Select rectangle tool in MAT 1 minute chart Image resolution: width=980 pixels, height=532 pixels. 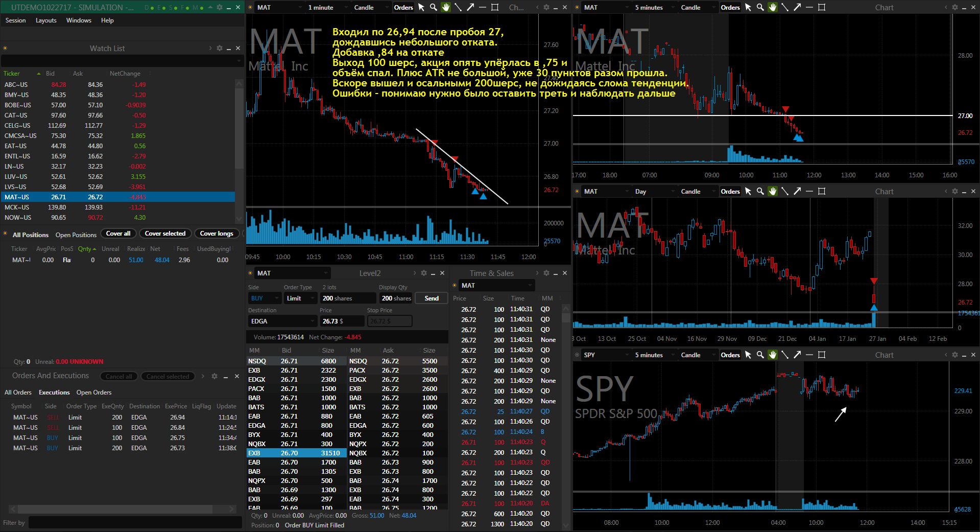click(495, 7)
